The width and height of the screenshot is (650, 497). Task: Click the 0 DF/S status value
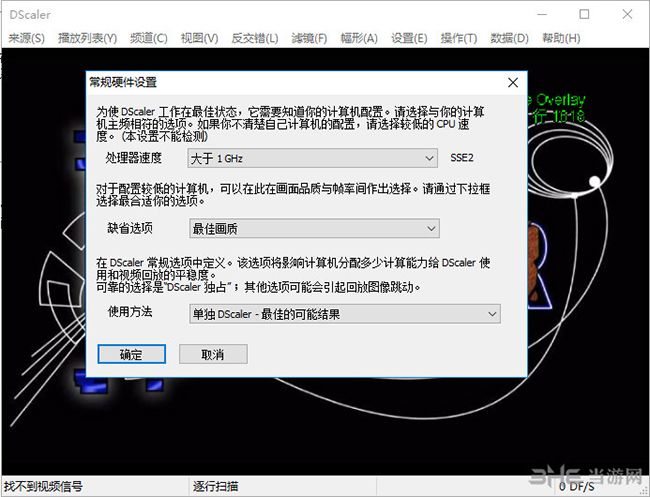tap(577, 487)
